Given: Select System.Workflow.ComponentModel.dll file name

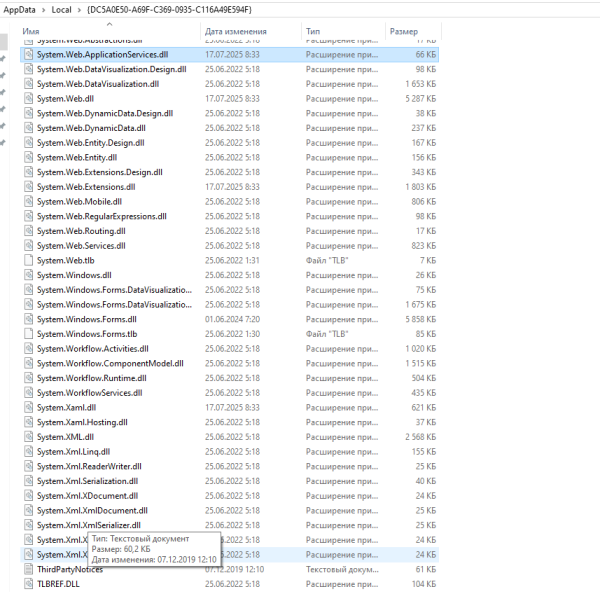Looking at the screenshot, I should coord(110,363).
